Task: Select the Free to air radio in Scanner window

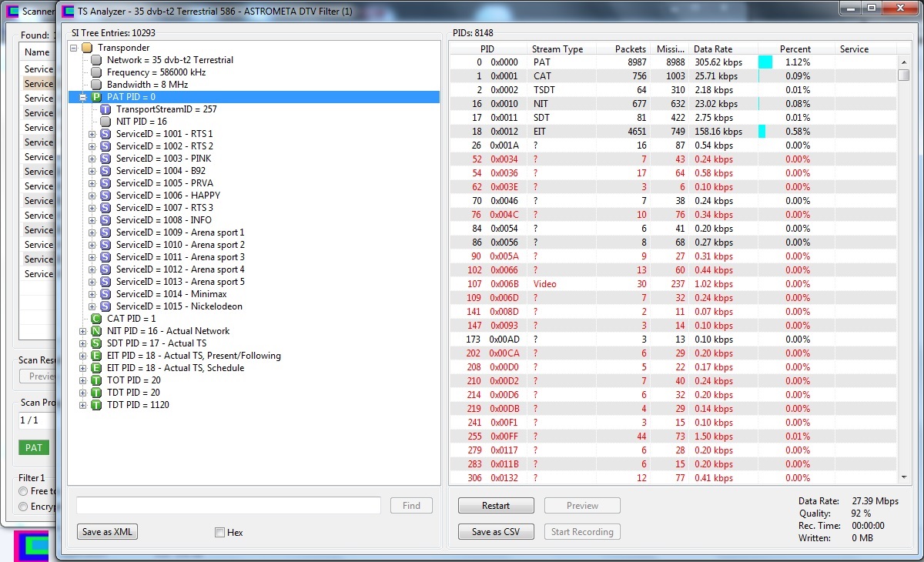Action: pos(23,491)
